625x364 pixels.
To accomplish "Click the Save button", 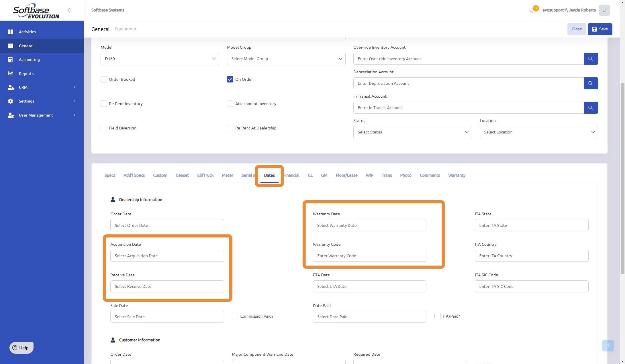I will point(599,29).
